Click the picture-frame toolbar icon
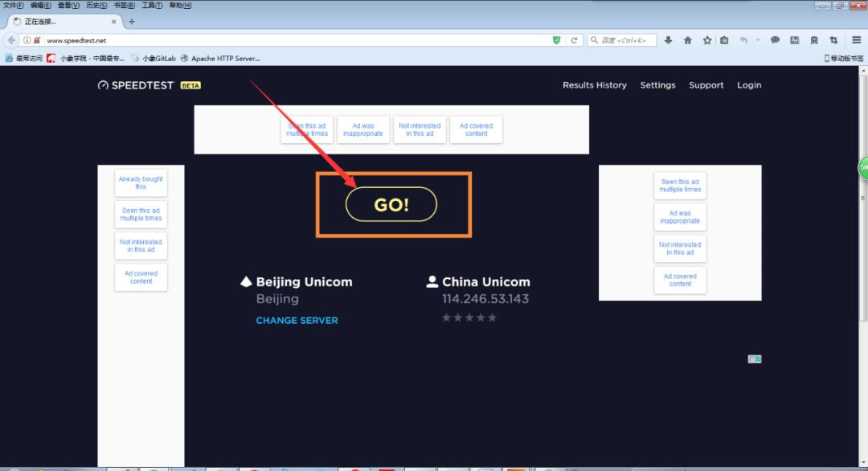The image size is (868, 471). 794,40
